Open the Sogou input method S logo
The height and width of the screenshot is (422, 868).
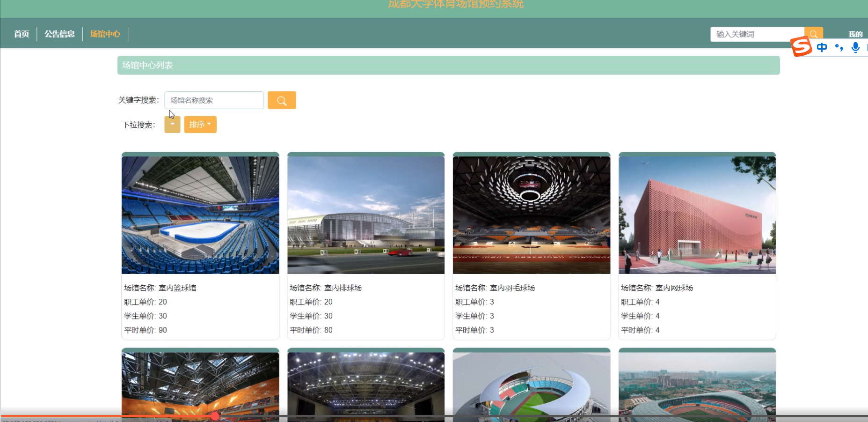click(x=802, y=47)
